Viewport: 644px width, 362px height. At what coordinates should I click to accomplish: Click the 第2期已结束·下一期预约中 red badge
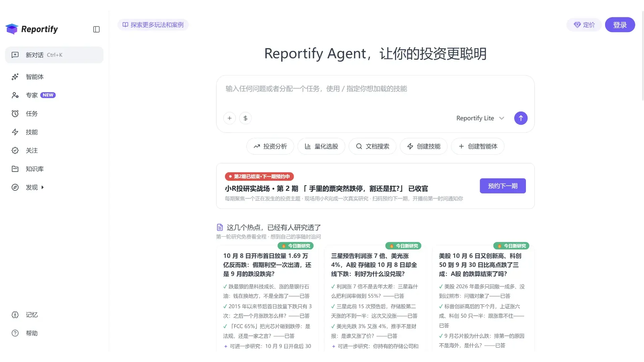(259, 177)
